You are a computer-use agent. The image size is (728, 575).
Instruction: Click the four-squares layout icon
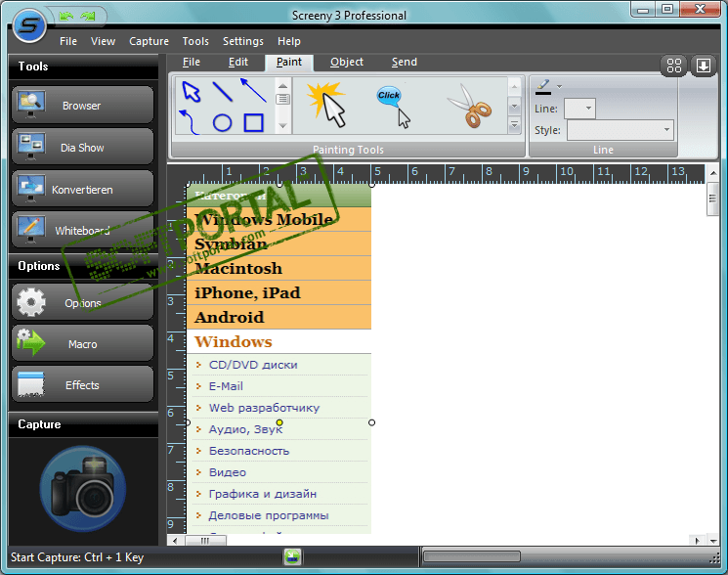(x=673, y=66)
